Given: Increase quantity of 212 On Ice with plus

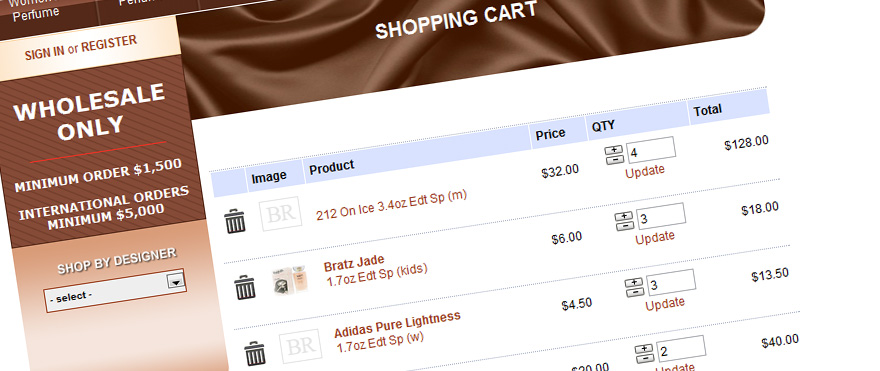Looking at the screenshot, I should pyautogui.click(x=614, y=150).
